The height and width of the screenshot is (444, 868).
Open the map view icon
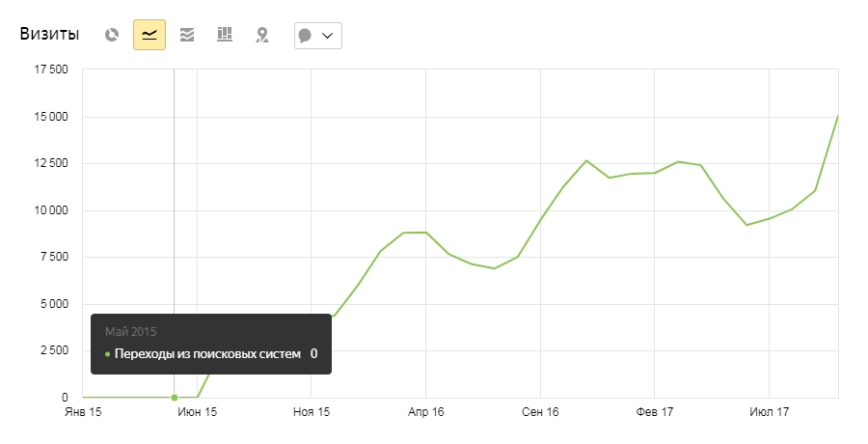261,35
